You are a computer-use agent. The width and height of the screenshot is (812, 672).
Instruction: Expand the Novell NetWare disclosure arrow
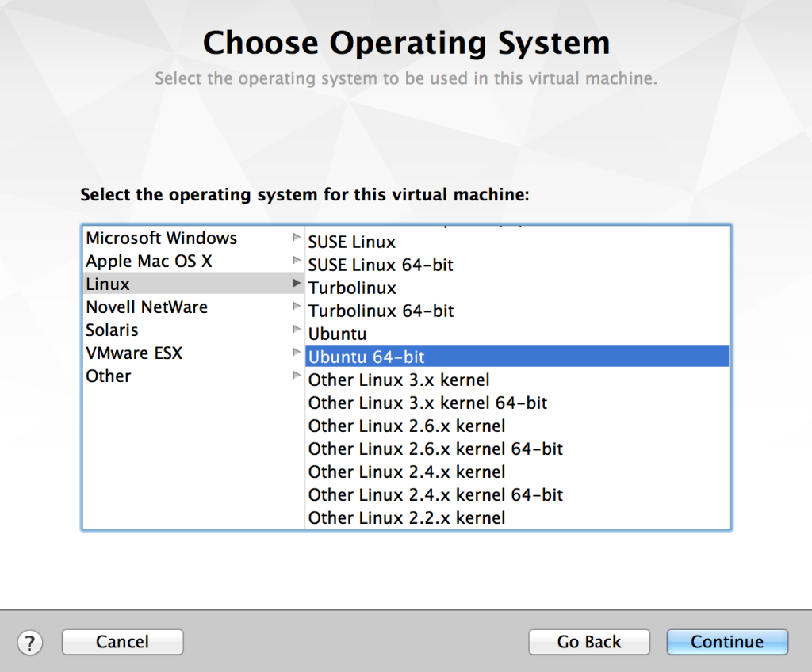[x=296, y=306]
